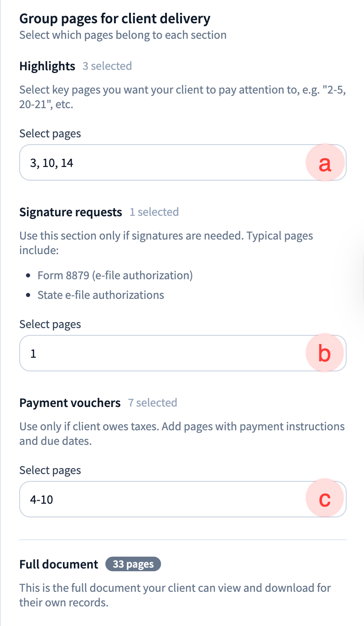Click the 'Form 8879 (e-file authorization)' bullet item
Screen dimensions: 364x626
click(x=115, y=276)
